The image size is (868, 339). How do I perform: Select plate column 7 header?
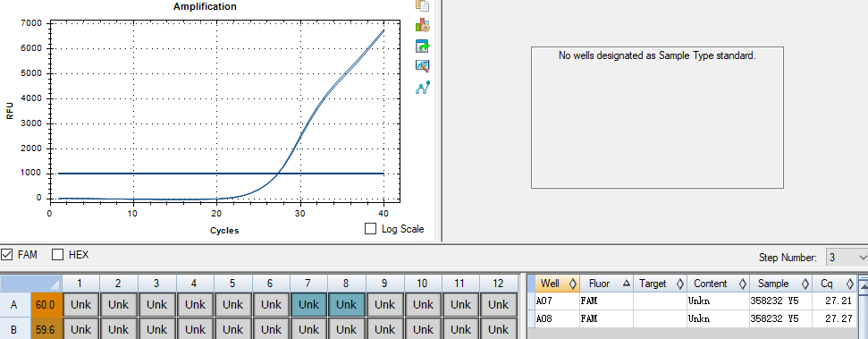click(308, 284)
